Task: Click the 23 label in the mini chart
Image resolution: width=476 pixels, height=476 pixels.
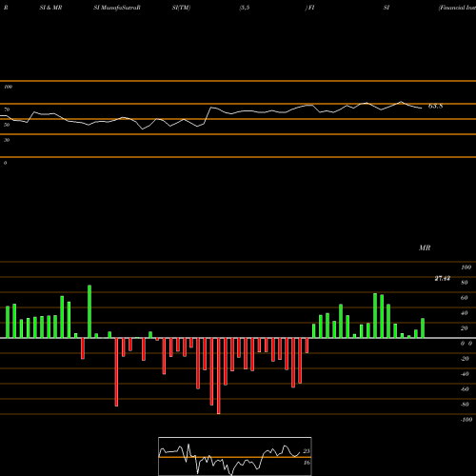Action: click(x=307, y=451)
